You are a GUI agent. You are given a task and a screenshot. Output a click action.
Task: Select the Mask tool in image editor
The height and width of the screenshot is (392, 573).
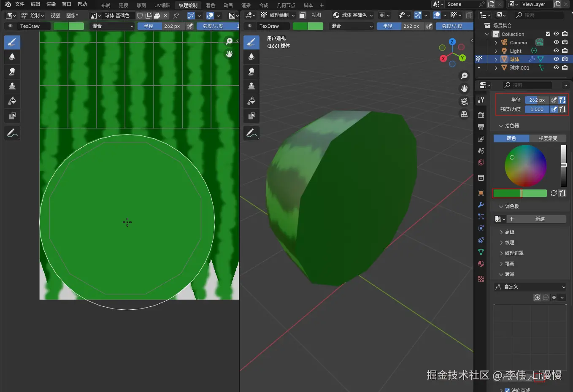coord(12,116)
